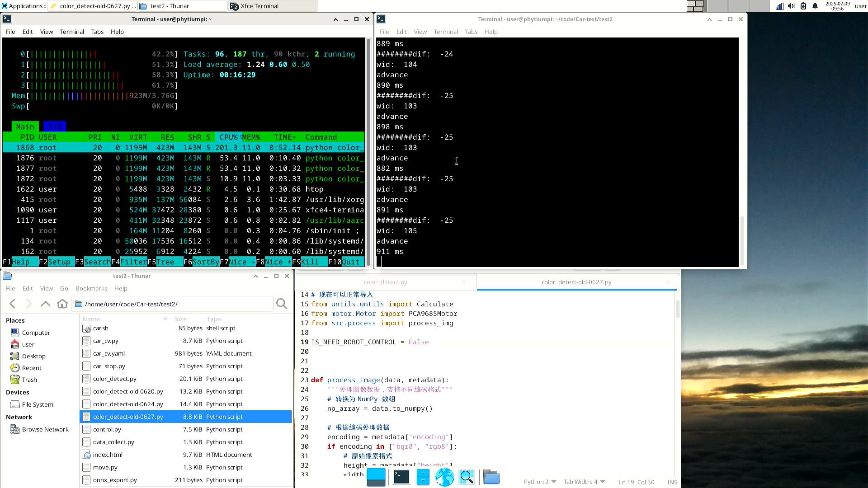The image size is (868, 488).
Task: Open window menu icon of test2 terminal
Action: coord(381,19)
